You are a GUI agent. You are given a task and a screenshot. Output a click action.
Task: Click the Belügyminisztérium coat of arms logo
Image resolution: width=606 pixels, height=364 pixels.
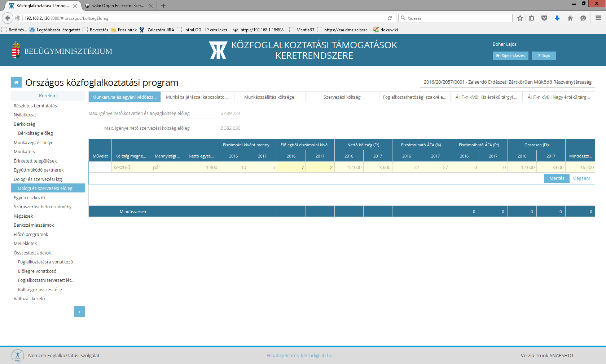point(16,50)
